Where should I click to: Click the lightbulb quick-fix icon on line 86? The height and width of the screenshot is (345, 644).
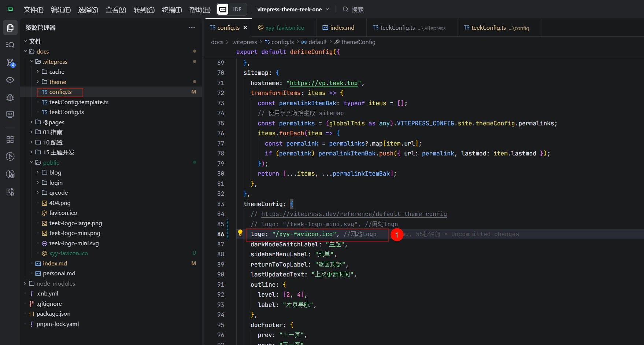pos(240,232)
